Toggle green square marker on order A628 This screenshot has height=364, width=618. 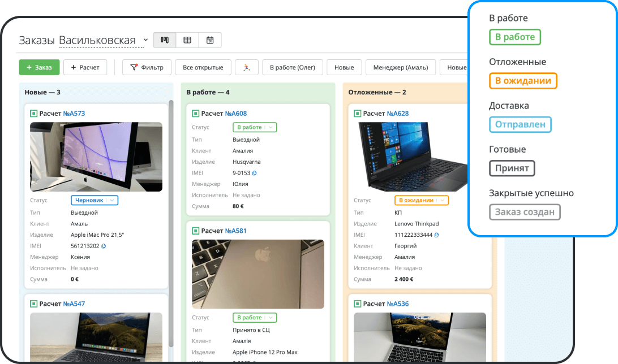click(358, 114)
